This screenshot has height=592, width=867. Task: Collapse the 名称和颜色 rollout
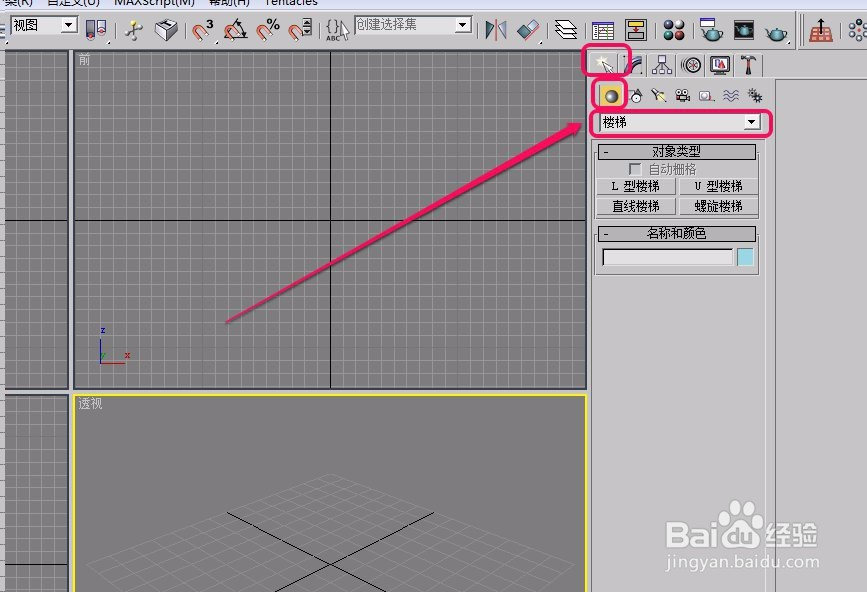[677, 233]
